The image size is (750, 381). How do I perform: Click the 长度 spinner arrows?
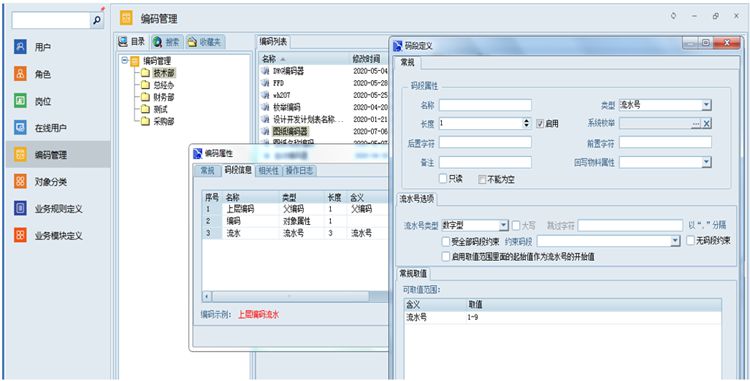point(527,123)
